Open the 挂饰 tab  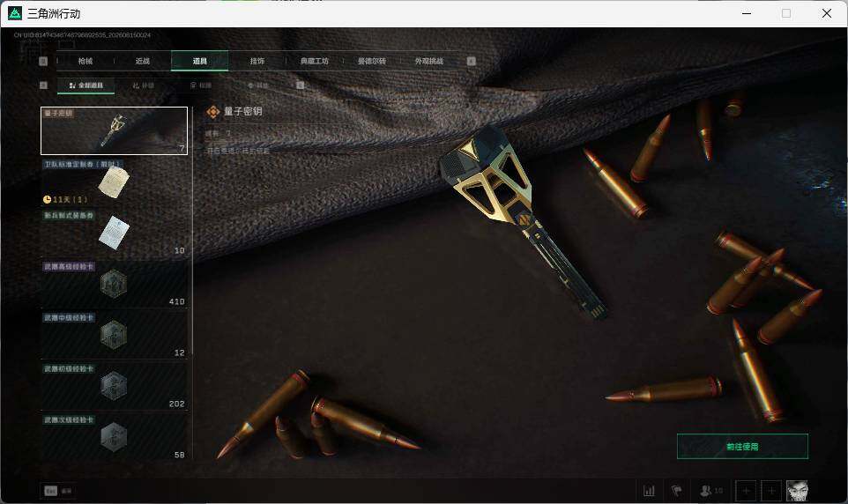tap(257, 61)
